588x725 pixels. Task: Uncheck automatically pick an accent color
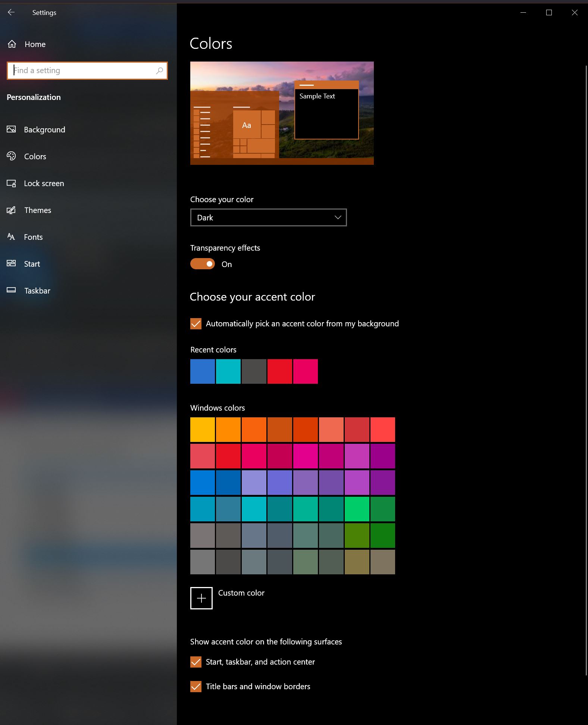[196, 324]
